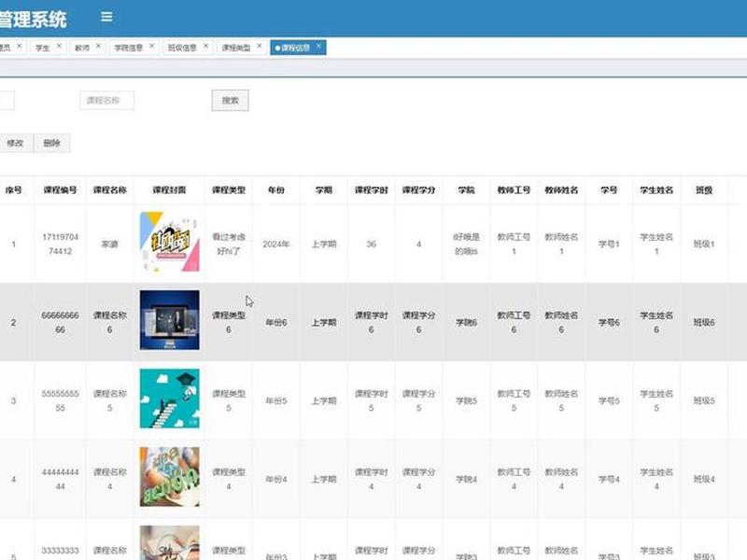Image resolution: width=747 pixels, height=560 pixels.
Task: Select the 36 course hours cell
Action: [x=371, y=244]
